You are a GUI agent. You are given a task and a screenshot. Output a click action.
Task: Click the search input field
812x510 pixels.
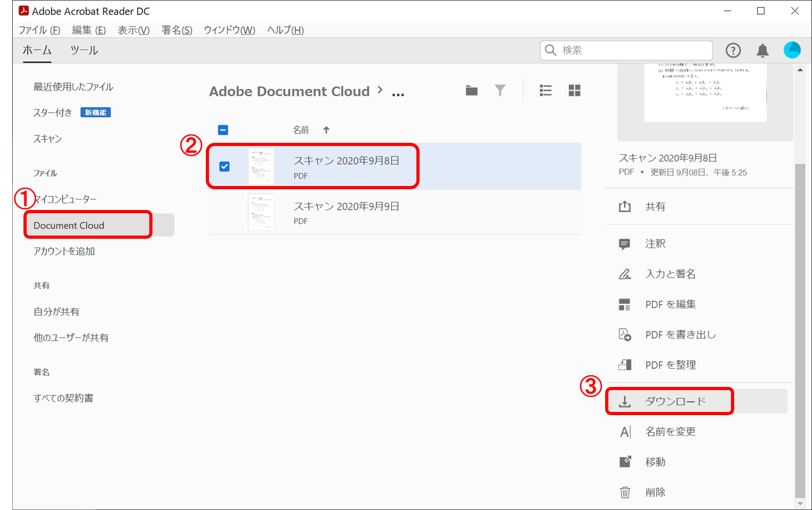coord(626,50)
